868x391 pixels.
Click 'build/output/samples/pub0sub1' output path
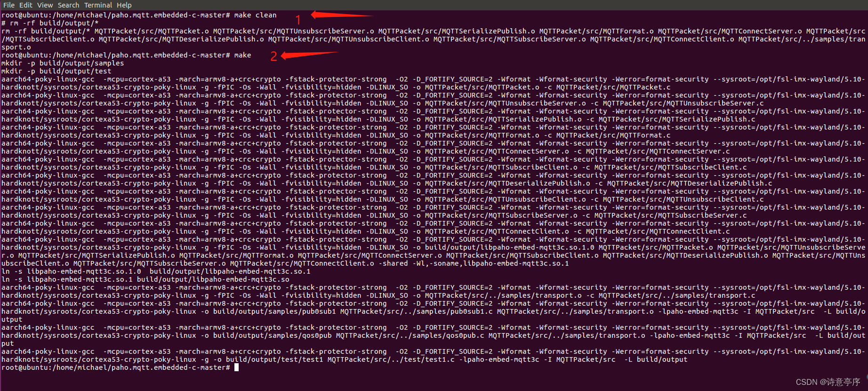click(x=274, y=311)
